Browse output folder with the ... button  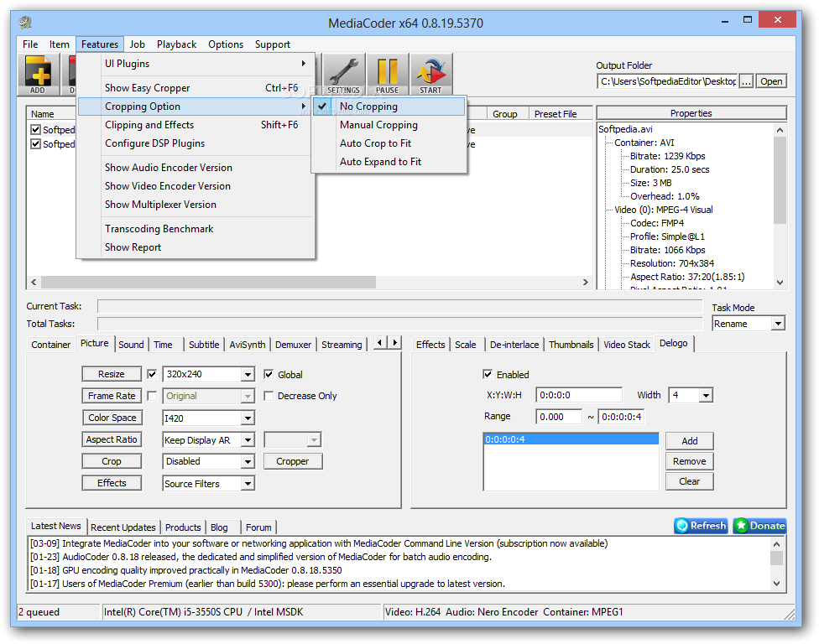point(746,81)
